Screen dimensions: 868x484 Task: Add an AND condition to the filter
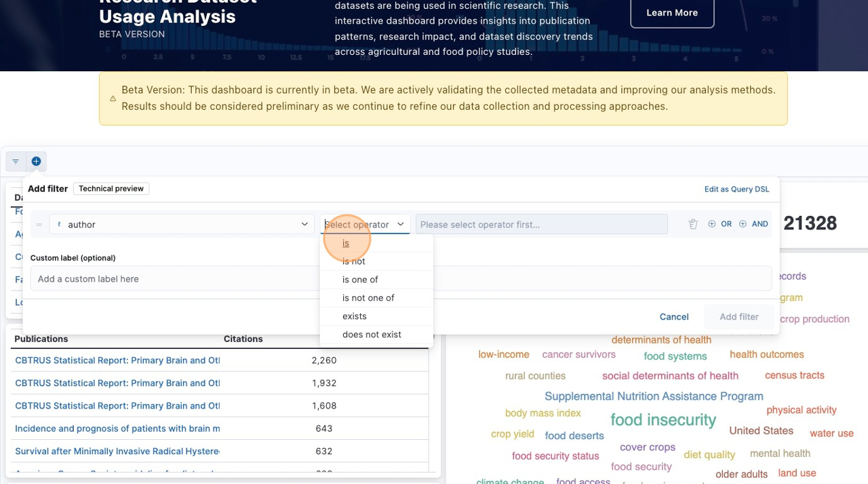pos(753,224)
